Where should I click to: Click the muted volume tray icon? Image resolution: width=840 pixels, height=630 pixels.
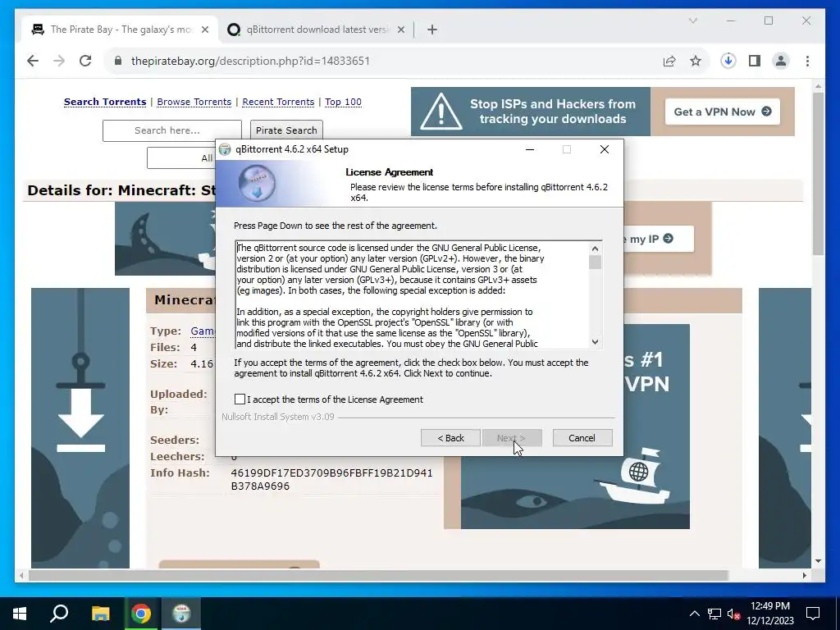pyautogui.click(x=733, y=614)
